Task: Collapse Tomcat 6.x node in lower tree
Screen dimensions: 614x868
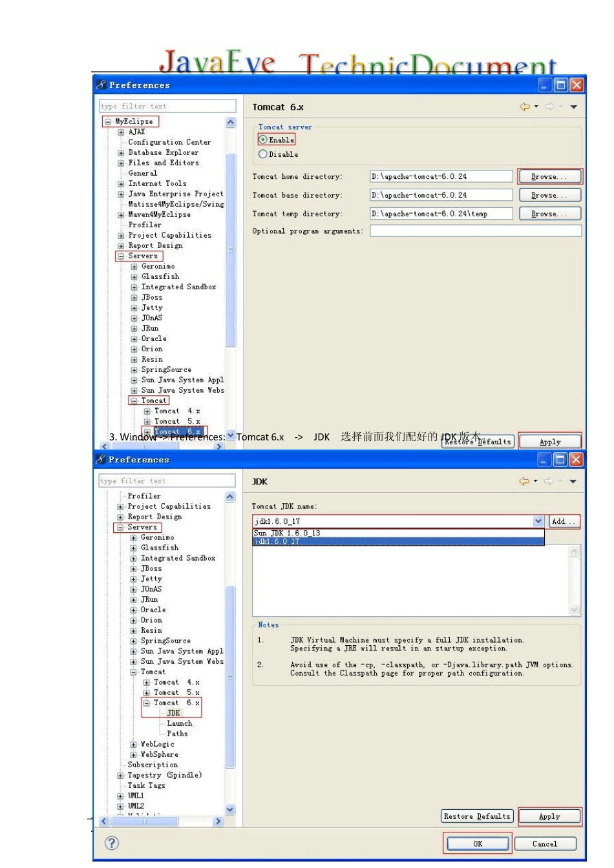Action: (147, 703)
